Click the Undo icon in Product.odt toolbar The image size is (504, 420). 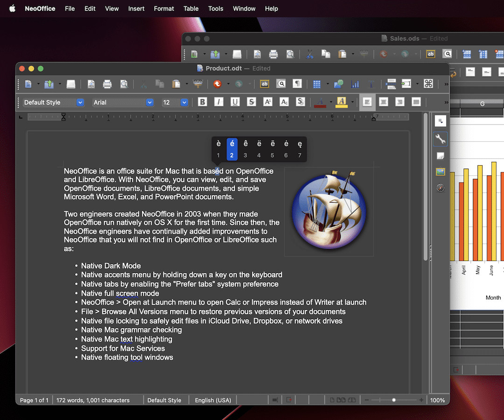[x=217, y=84]
